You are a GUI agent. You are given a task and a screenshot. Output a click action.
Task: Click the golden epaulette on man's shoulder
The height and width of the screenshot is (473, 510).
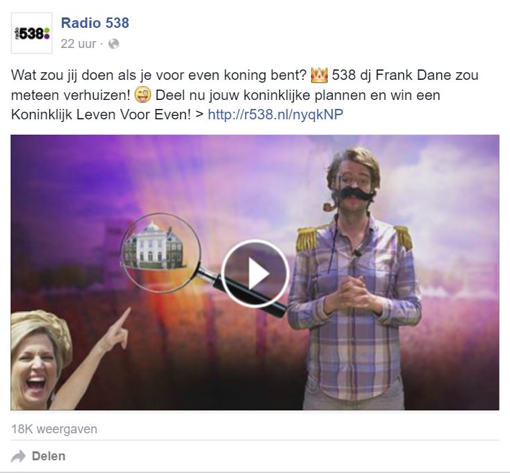(306, 238)
